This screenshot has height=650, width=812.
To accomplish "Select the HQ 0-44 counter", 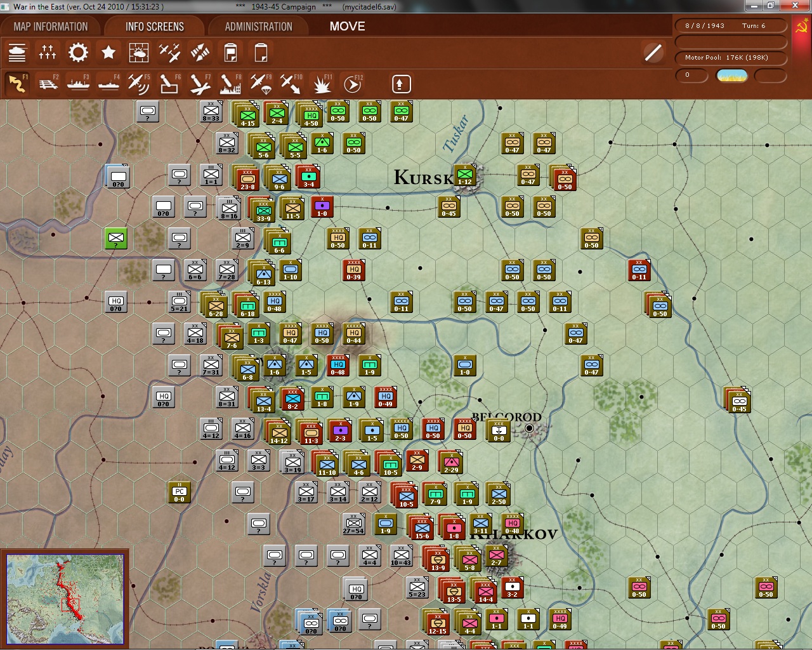I will pyautogui.click(x=353, y=333).
